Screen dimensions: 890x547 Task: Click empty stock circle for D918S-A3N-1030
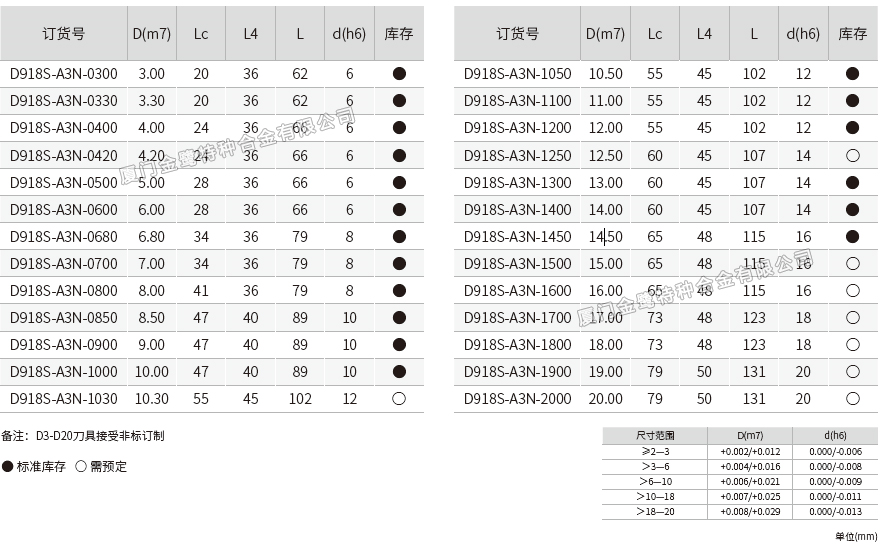point(399,398)
